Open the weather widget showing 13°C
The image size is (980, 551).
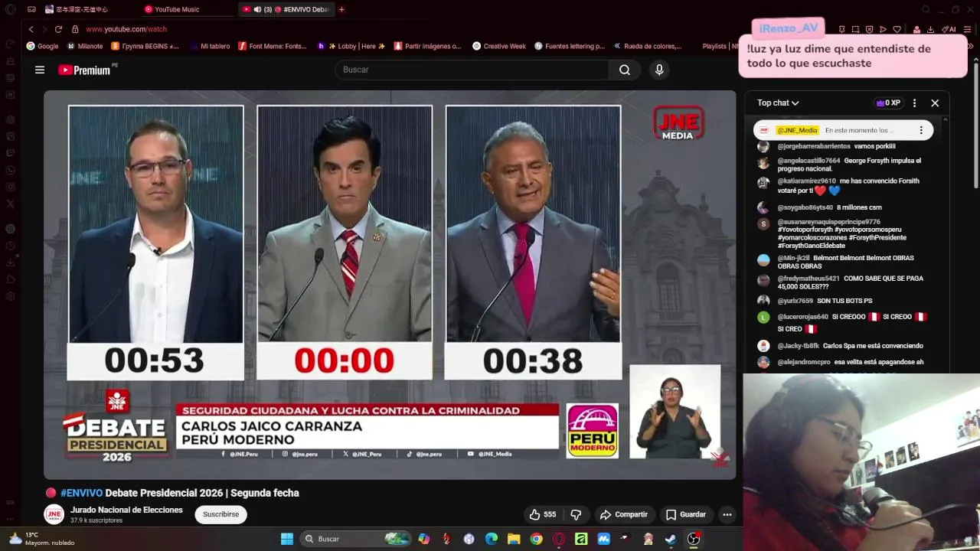click(x=42, y=539)
